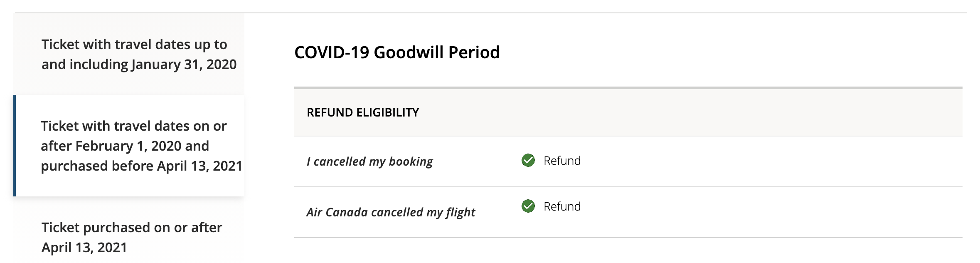Click "after February 1, 2020 and" tab line
Screen dimensions: 980x263
[x=125, y=146]
